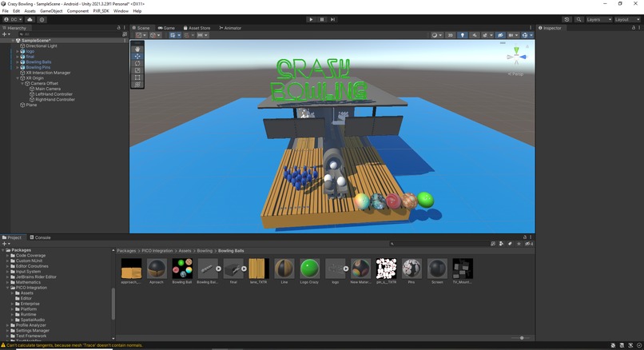Click favorites star icon in Project

click(x=519, y=244)
